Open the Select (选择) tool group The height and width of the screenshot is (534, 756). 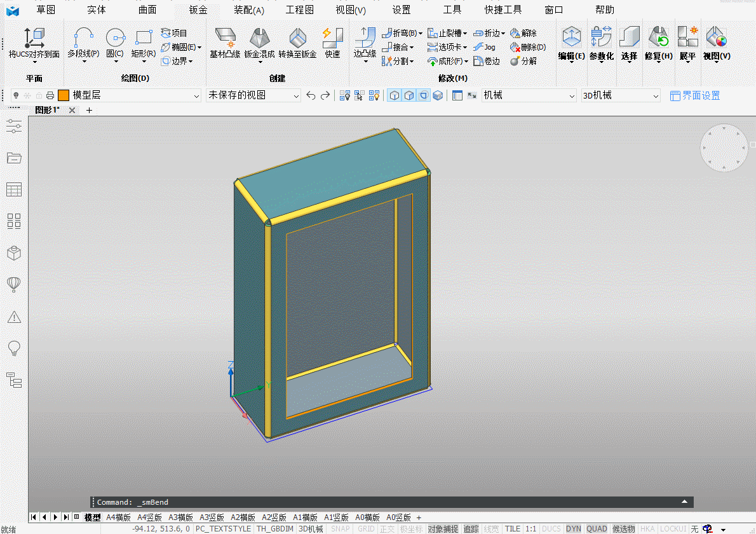pyautogui.click(x=629, y=44)
